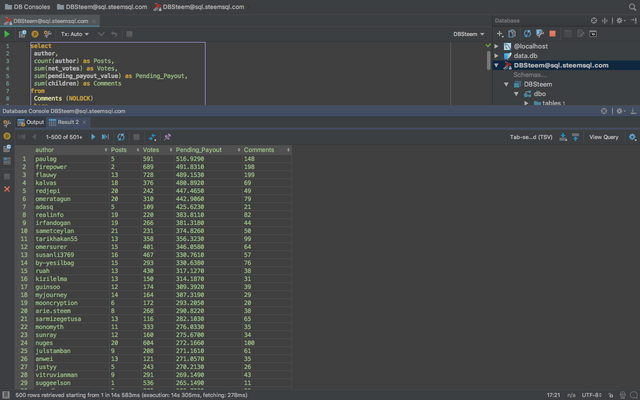Run the query with the green Execute arrow
Viewport: 640px width, 400px height.
[x=7, y=34]
